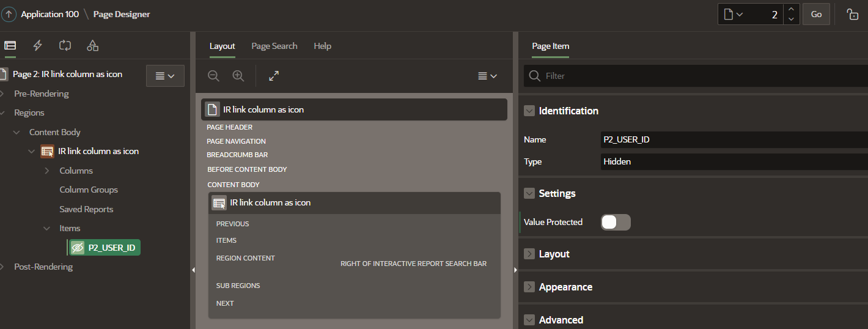Expand the Columns tree node
The width and height of the screenshot is (868, 329).
pos(47,171)
